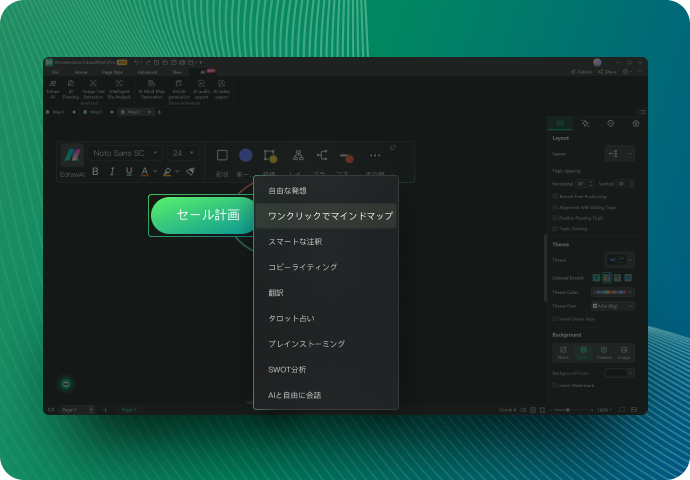Click the Publish button
The height and width of the screenshot is (480, 690).
pyautogui.click(x=582, y=72)
